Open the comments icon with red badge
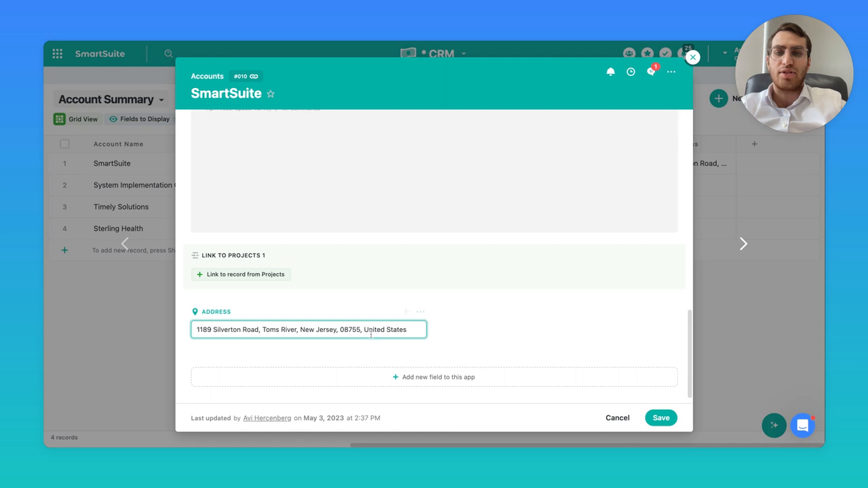868x488 pixels. 652,71
